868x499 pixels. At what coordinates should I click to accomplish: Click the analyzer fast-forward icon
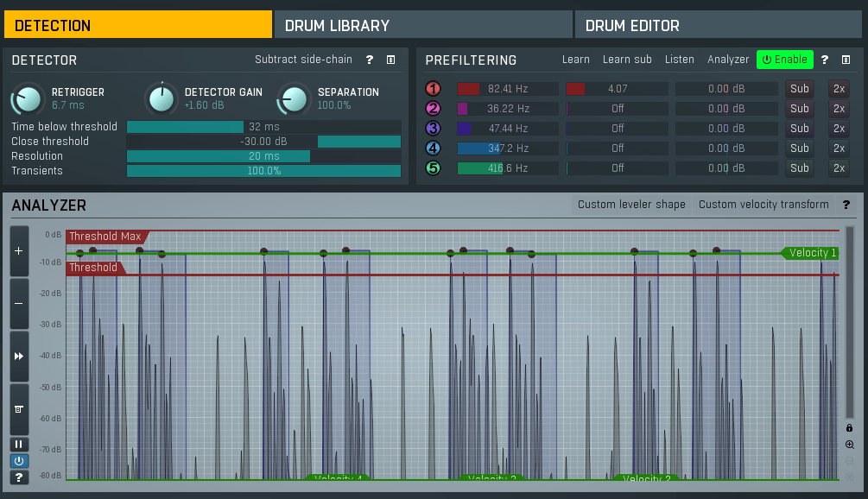click(x=19, y=357)
